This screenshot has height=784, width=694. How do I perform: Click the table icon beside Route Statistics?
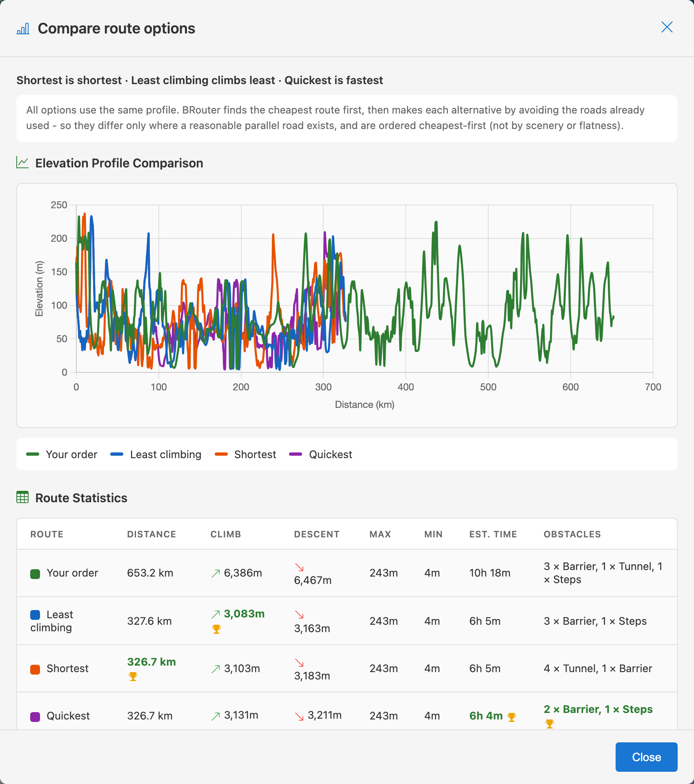click(x=22, y=497)
